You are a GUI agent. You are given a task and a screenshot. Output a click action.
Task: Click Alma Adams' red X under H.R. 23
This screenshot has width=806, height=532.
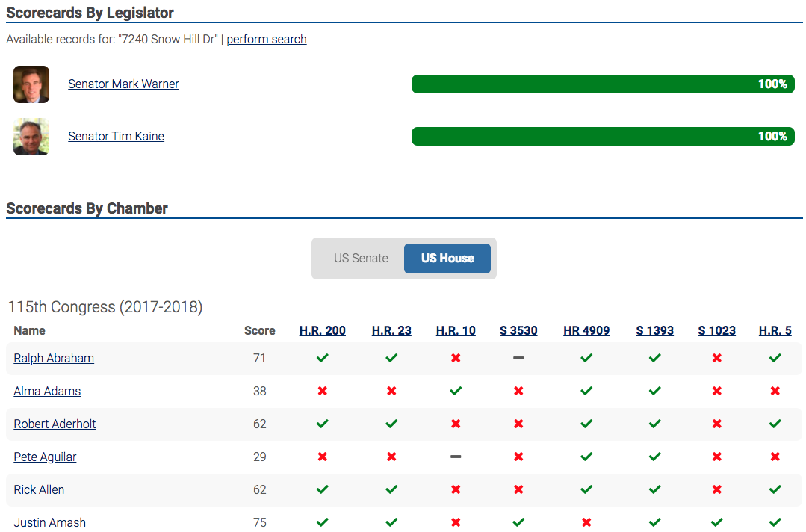coord(391,391)
